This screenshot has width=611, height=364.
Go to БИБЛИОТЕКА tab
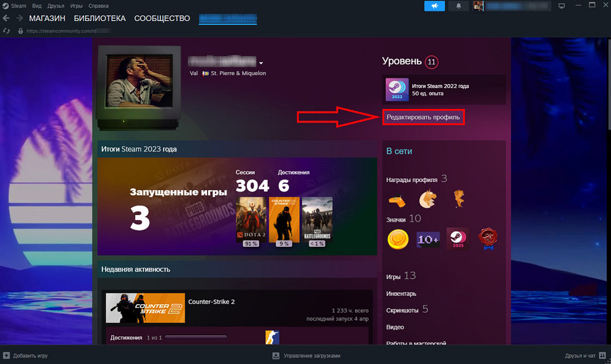point(100,18)
